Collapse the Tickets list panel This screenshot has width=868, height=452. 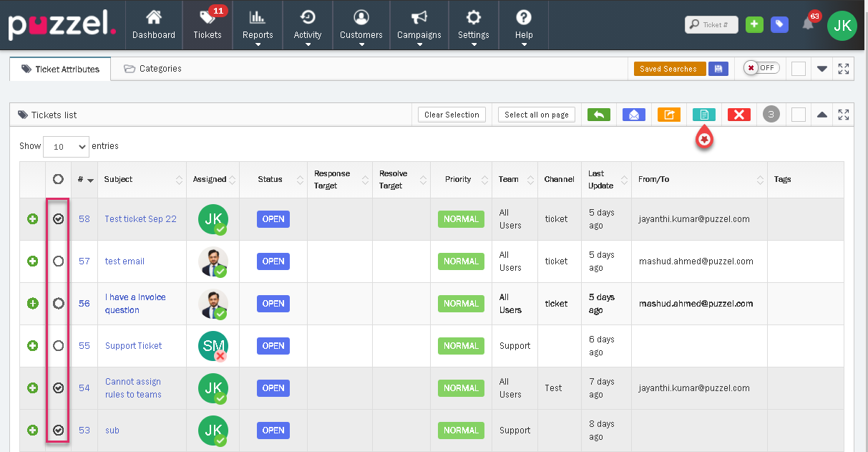[x=822, y=115]
